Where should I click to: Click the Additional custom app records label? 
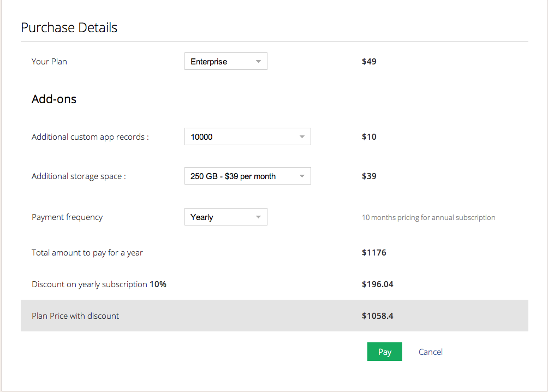(90, 137)
